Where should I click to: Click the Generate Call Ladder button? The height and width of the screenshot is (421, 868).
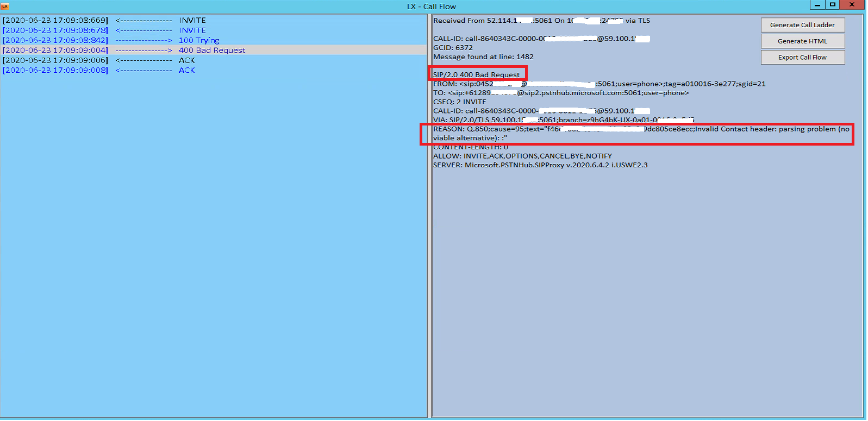[802, 25]
